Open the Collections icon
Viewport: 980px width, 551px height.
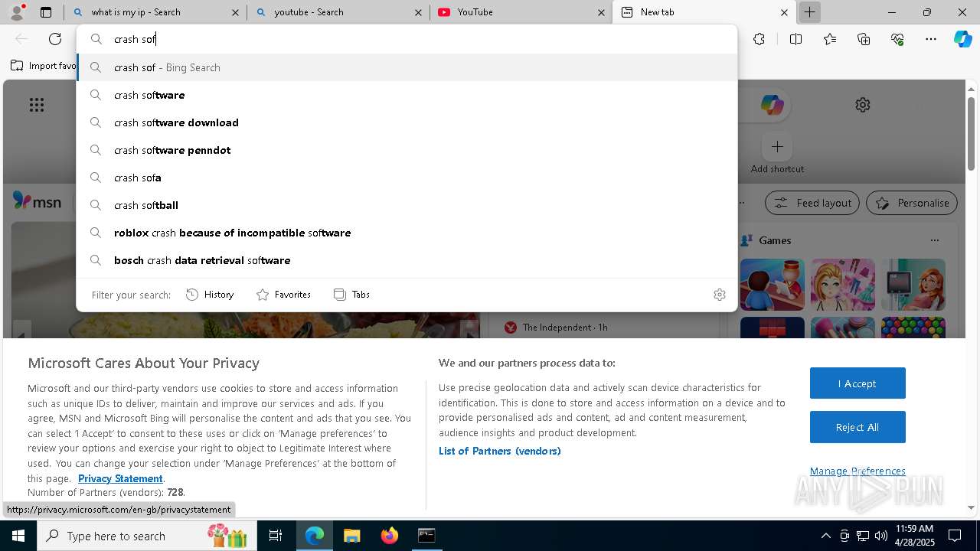(864, 39)
